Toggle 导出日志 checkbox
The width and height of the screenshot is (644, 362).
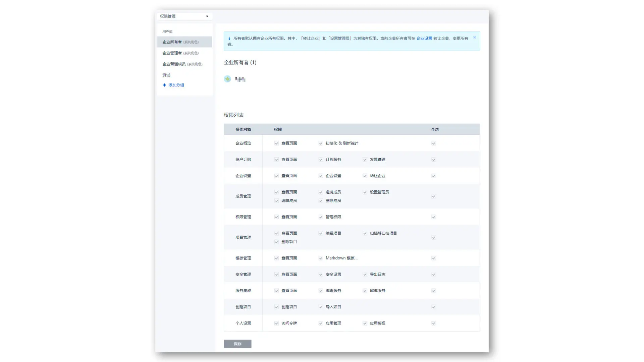(365, 275)
